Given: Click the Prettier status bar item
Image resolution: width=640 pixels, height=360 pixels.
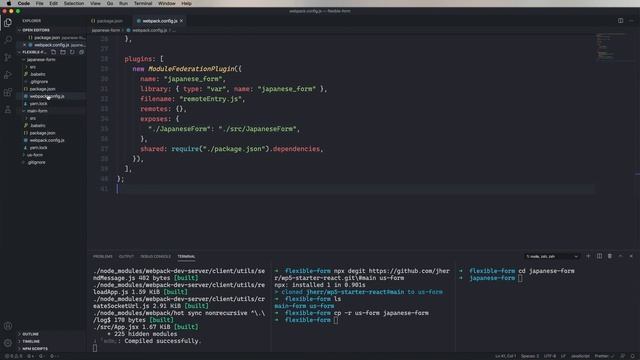Looking at the screenshot, I should [x=603, y=356].
